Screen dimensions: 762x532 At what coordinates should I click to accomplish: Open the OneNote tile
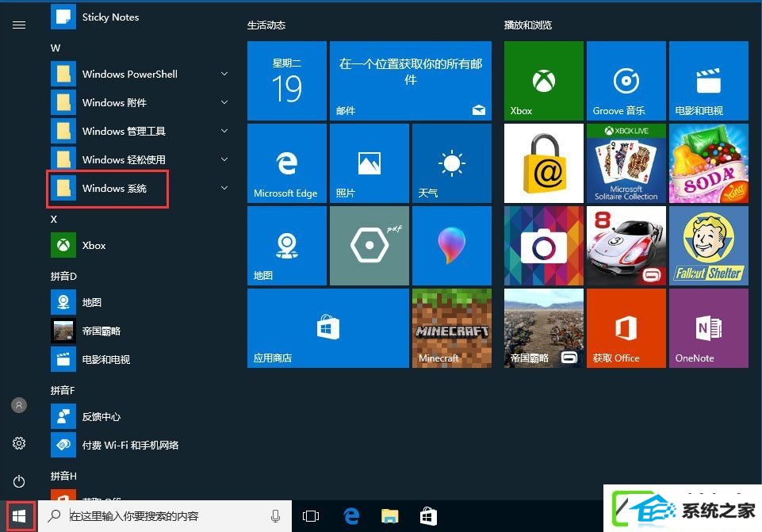click(x=709, y=328)
